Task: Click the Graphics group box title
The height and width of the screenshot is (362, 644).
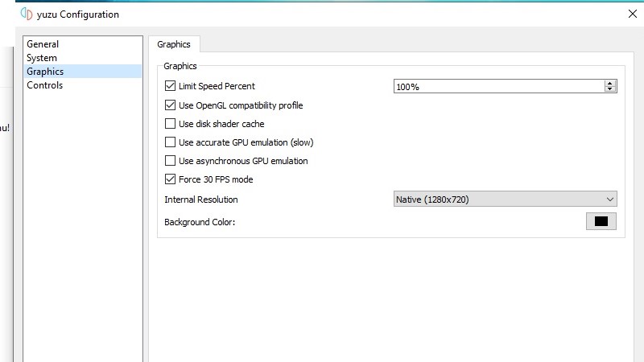Action: 180,66
